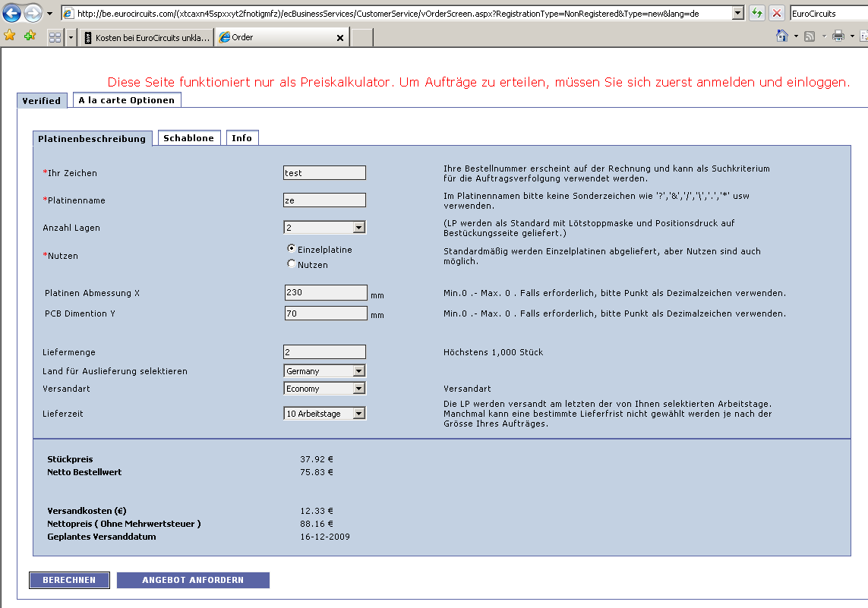The width and height of the screenshot is (868, 608).
Task: Open the Versandart Economy dropdown
Action: click(324, 389)
